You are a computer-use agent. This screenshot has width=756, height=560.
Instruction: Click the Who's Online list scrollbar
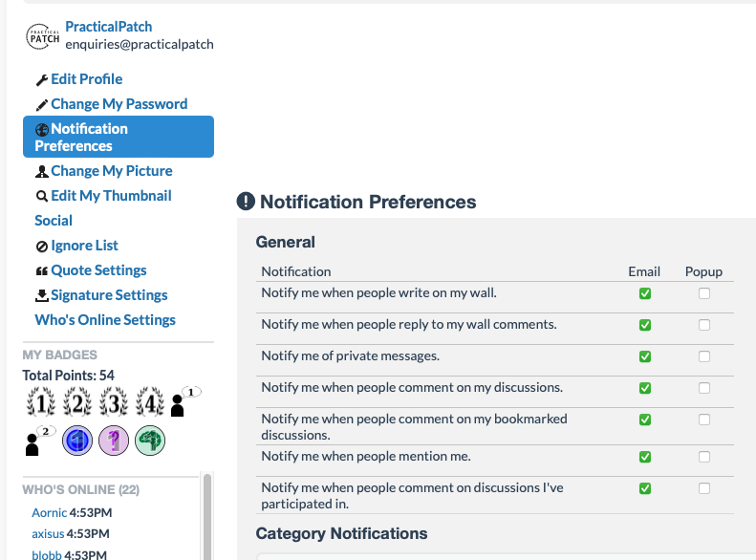pos(207,517)
